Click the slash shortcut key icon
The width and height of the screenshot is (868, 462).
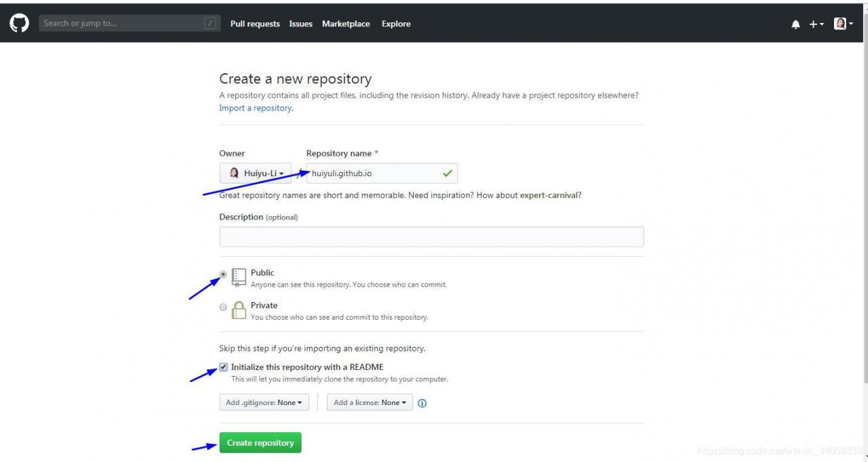click(210, 24)
